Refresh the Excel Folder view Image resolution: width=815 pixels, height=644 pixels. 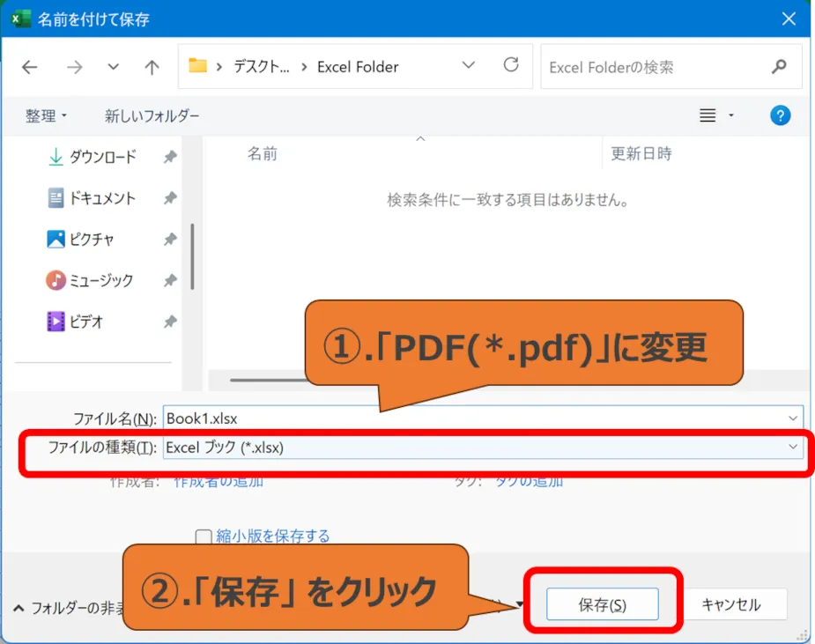[x=511, y=66]
